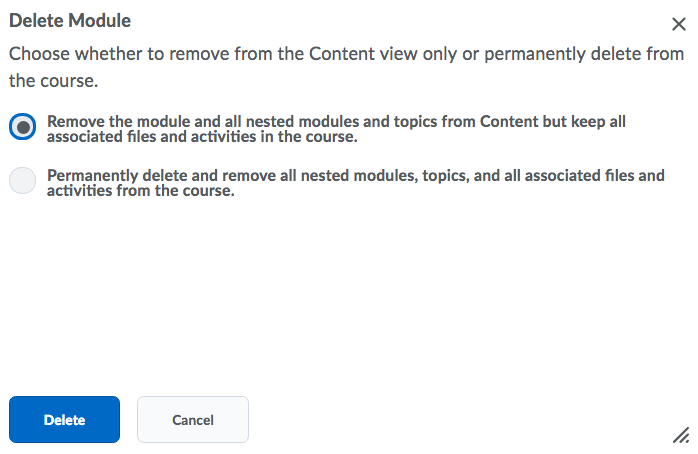The width and height of the screenshot is (698, 454).
Task: Click the text "associated files and activities in the course"
Action: 202,137
